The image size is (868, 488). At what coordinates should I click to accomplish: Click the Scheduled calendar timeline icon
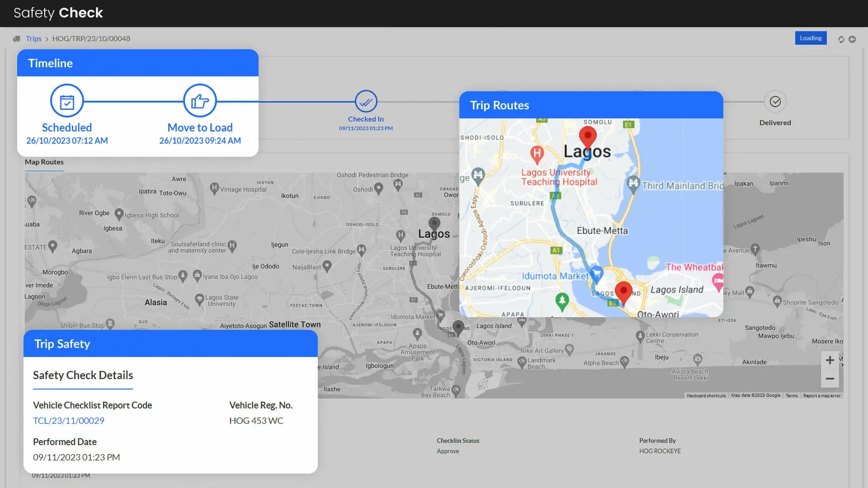click(x=67, y=101)
